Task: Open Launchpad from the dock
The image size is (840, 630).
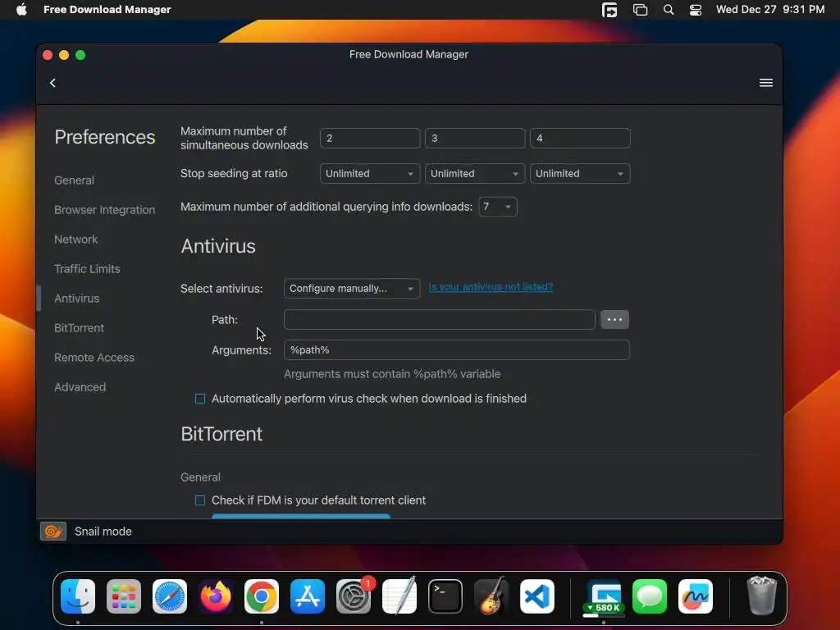Action: (x=124, y=596)
